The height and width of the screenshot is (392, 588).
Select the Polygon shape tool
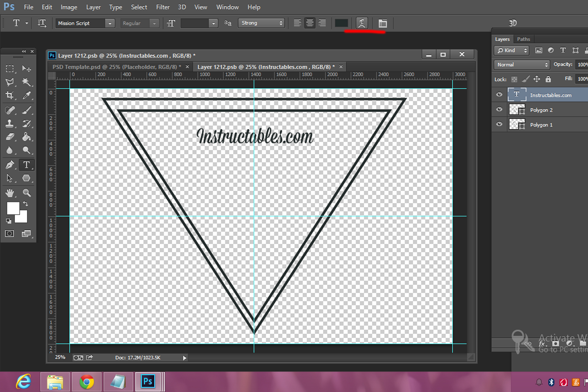[26, 178]
